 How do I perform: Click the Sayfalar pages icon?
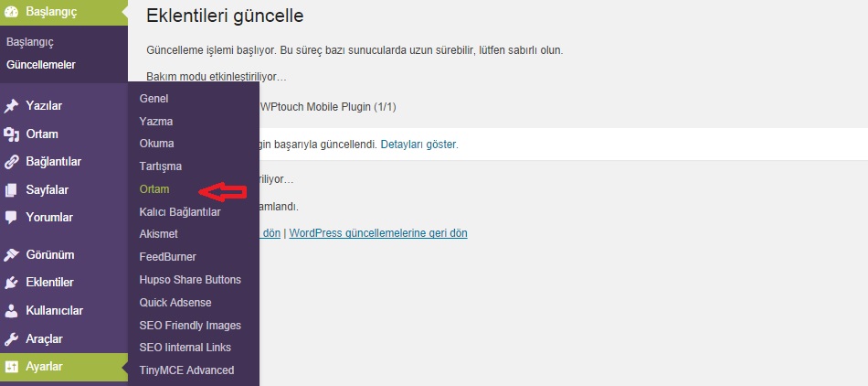tap(11, 190)
